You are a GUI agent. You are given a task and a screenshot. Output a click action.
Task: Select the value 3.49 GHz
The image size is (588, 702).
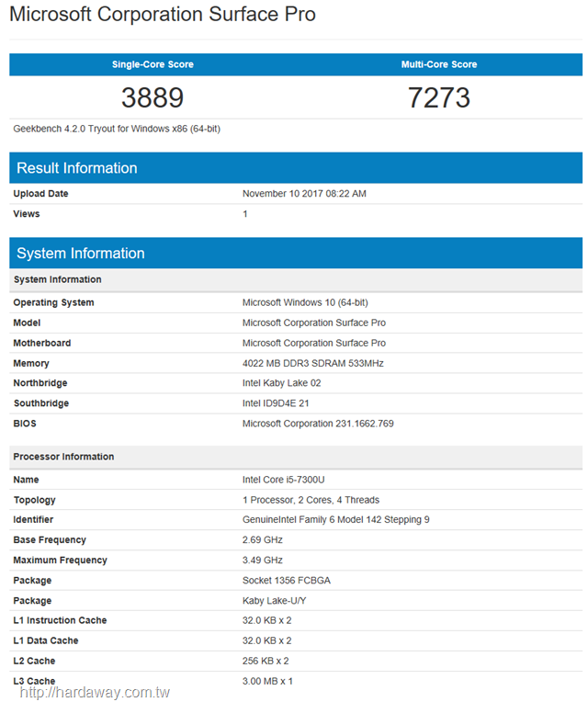263,560
